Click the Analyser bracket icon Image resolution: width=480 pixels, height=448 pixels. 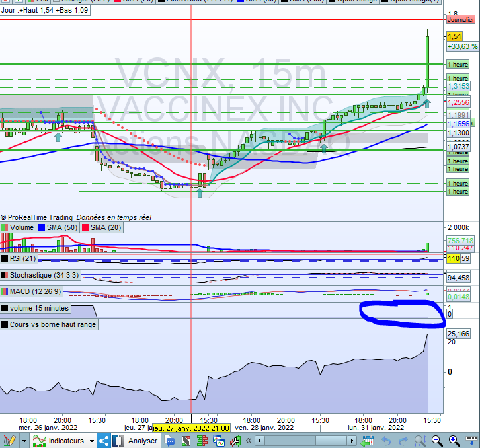118,441
